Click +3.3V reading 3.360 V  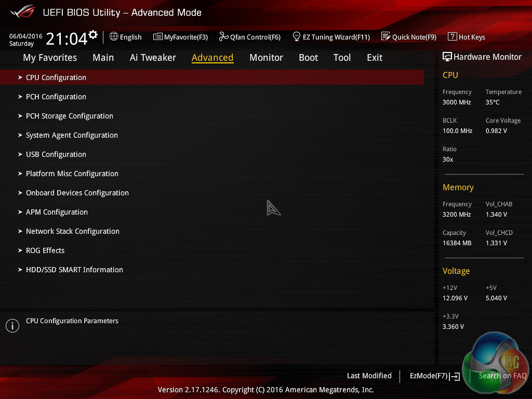pos(453,327)
